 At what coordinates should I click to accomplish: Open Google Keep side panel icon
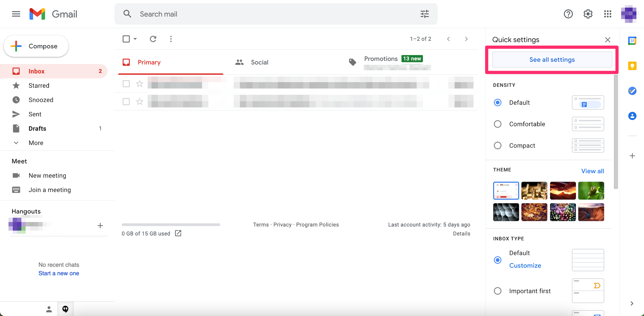click(x=632, y=66)
